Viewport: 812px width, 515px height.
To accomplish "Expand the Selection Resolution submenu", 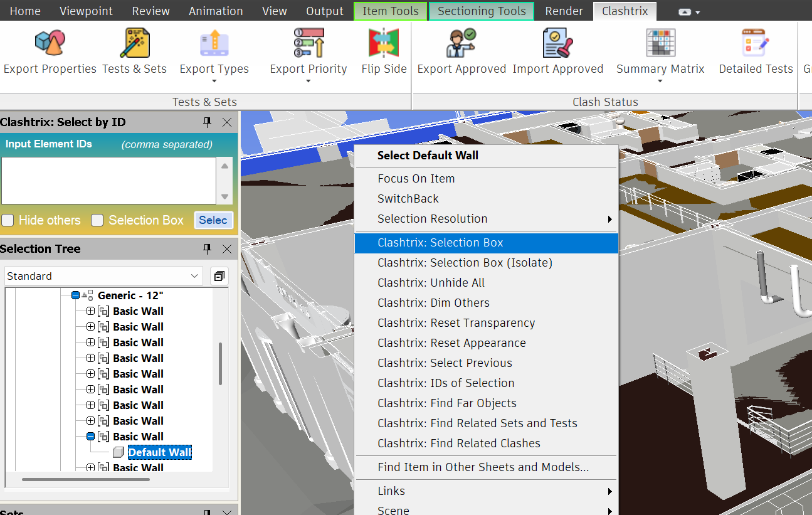I will pyautogui.click(x=609, y=219).
